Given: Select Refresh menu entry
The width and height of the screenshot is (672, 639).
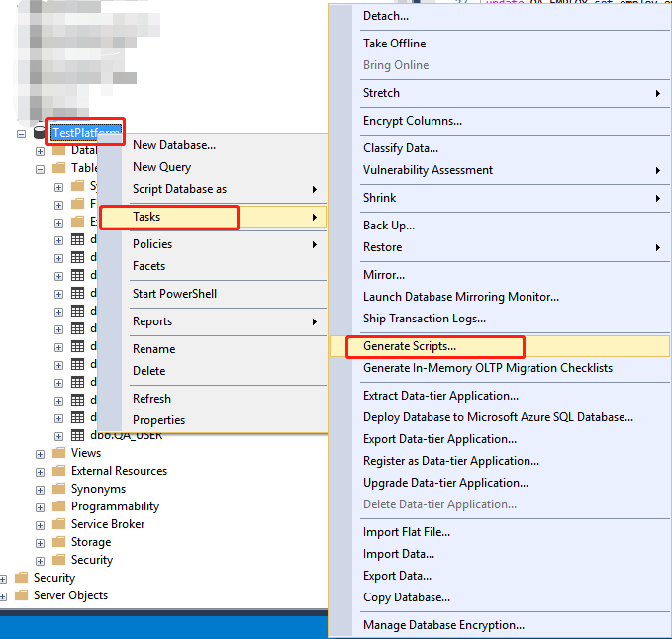Looking at the screenshot, I should click(213, 399).
